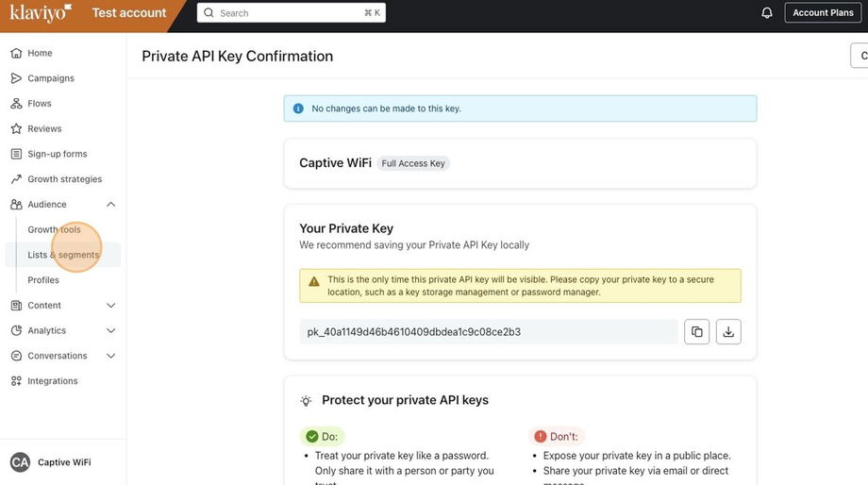Viewport: 868px width, 485px height.
Task: Copy the private API key
Action: click(x=696, y=331)
